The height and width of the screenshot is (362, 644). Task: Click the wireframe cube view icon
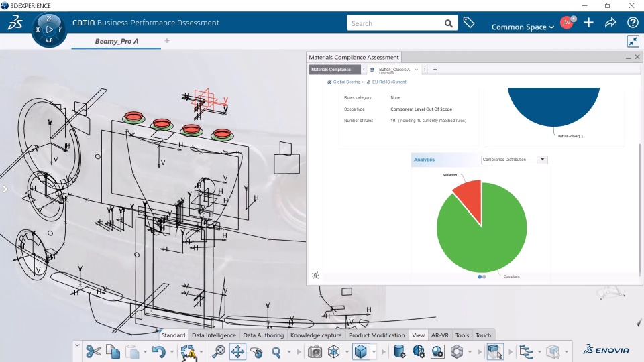point(334,352)
